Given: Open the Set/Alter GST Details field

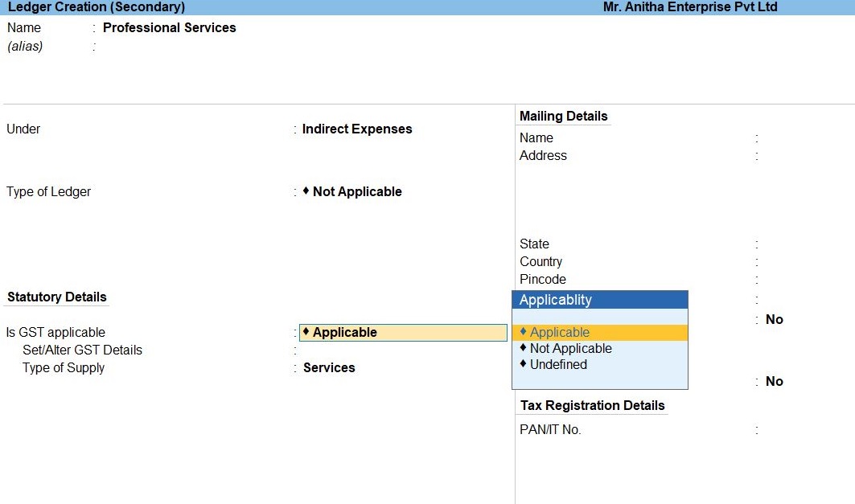Looking at the screenshot, I should [x=362, y=350].
